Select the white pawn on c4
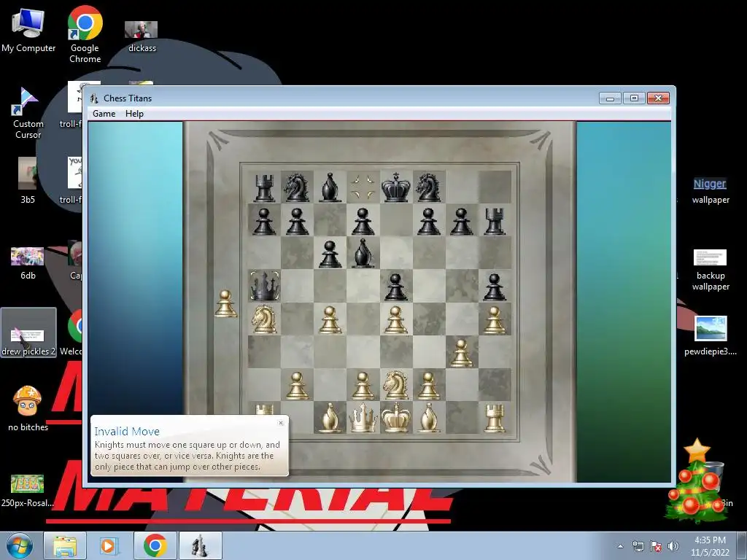Image resolution: width=747 pixels, height=560 pixels. [x=330, y=319]
